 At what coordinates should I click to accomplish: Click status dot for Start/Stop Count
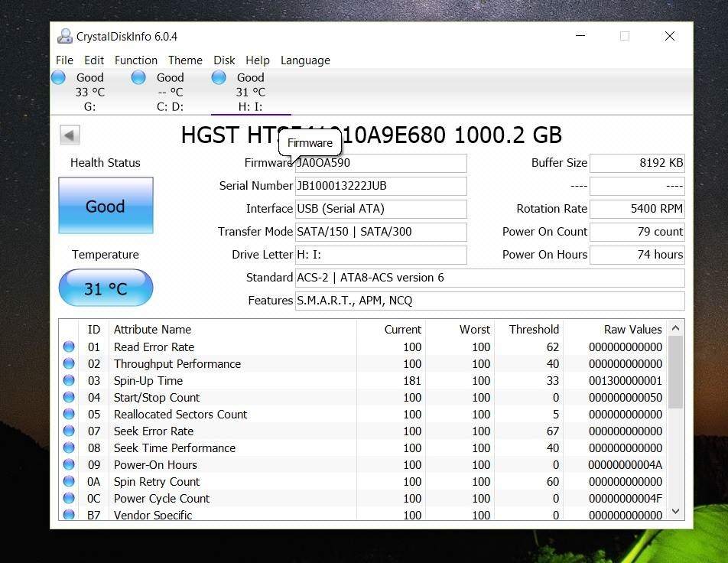click(69, 397)
